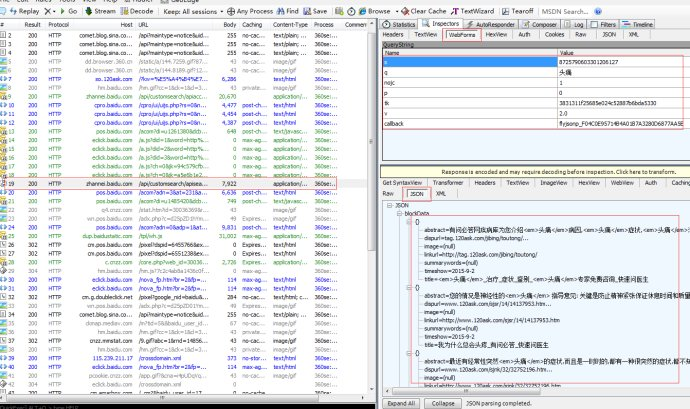Open the Filters tab
This screenshot has width=690, height=409.
pyautogui.click(x=603, y=24)
